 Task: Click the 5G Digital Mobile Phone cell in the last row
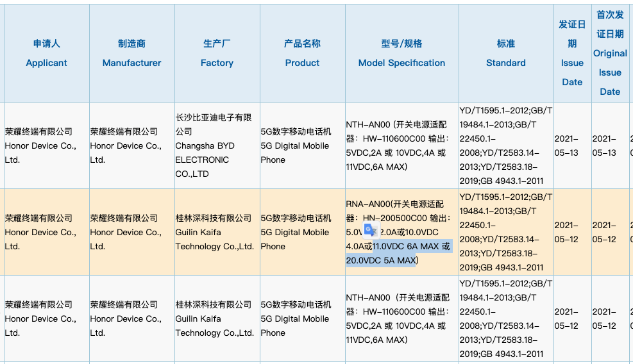(x=302, y=318)
